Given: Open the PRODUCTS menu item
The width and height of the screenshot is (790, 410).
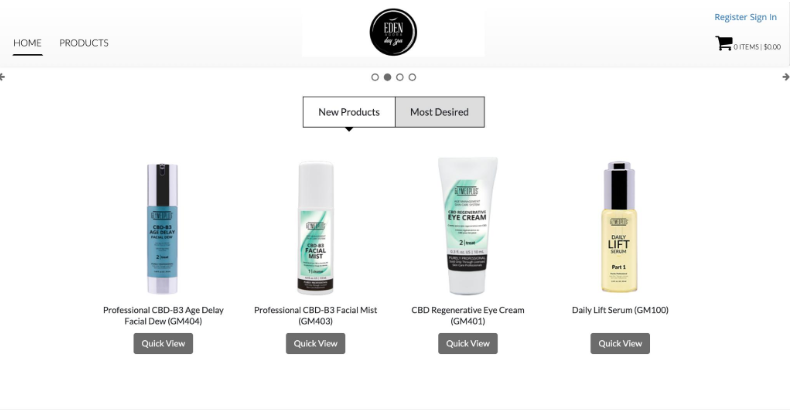Looking at the screenshot, I should 84,43.
